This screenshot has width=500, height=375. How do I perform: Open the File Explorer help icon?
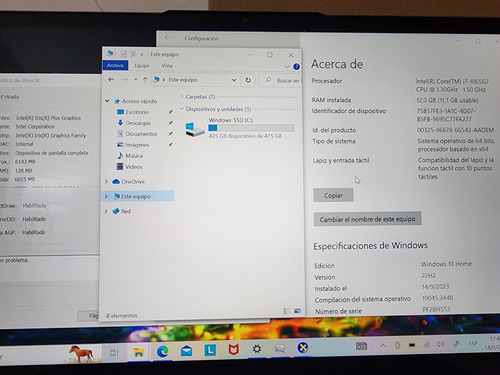point(296,66)
